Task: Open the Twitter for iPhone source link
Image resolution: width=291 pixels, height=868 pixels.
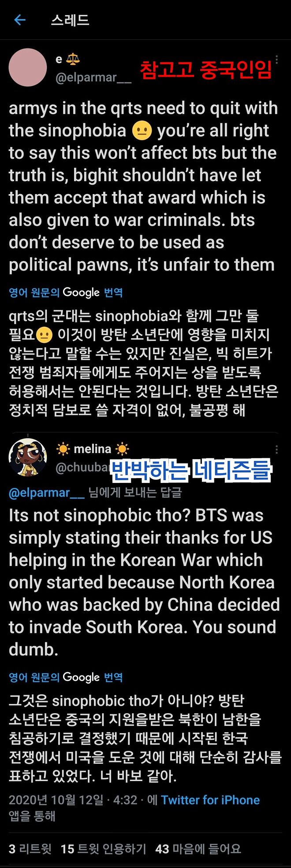Action: [x=210, y=800]
